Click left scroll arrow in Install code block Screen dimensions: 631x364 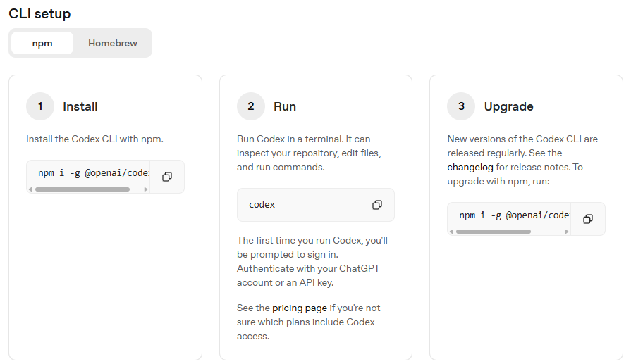click(30, 189)
